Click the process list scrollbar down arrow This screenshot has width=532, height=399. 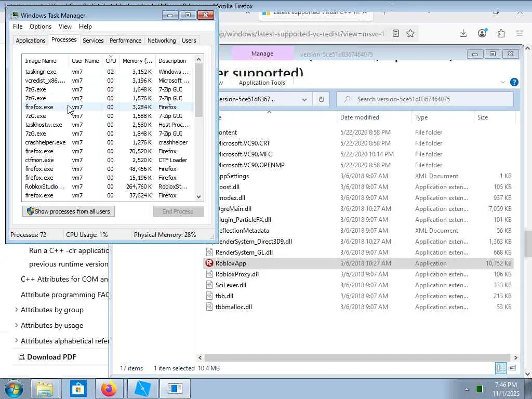199,196
